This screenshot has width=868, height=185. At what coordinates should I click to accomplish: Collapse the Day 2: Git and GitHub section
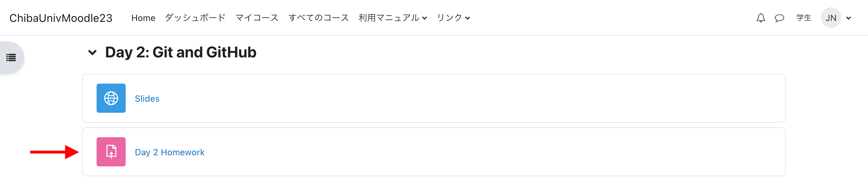coord(92,52)
